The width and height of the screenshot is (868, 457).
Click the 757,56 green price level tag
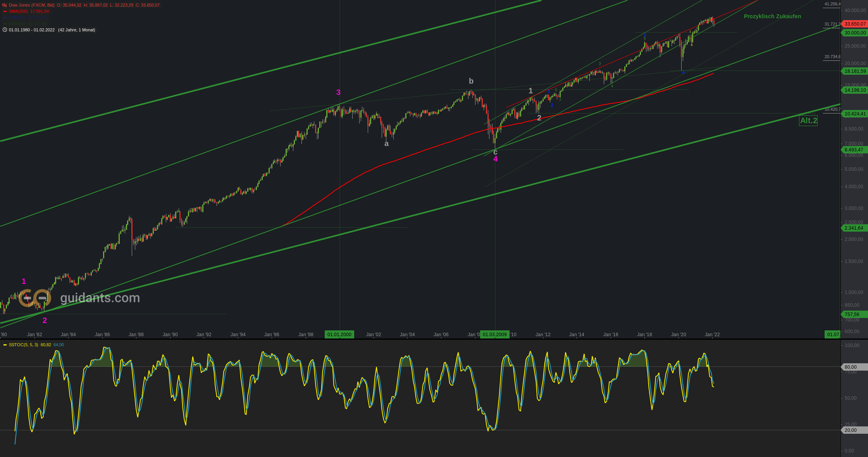pos(854,314)
